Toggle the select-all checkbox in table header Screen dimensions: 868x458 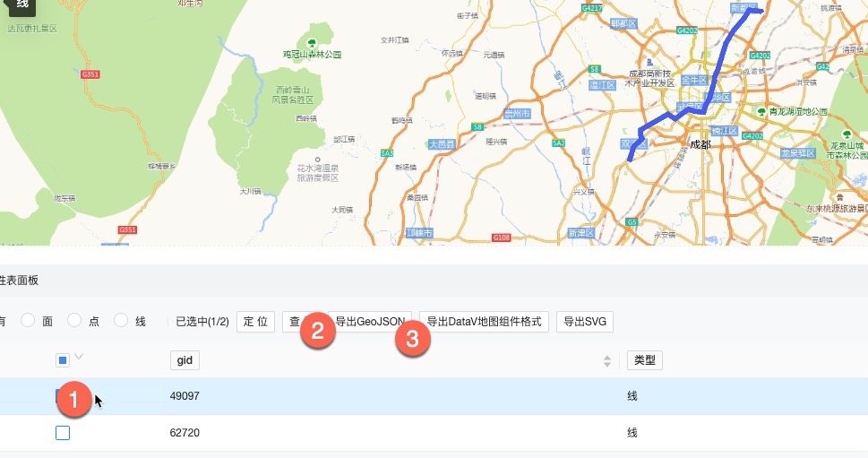[63, 360]
